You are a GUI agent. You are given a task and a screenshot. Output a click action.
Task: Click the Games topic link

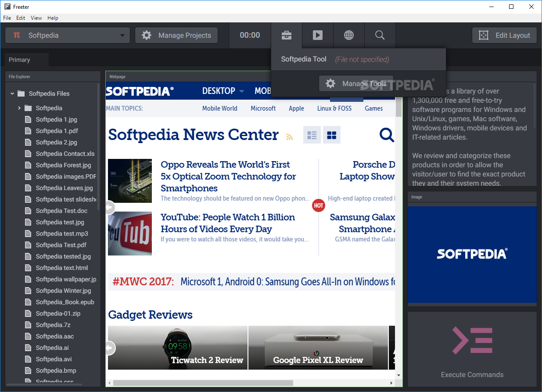(374, 108)
